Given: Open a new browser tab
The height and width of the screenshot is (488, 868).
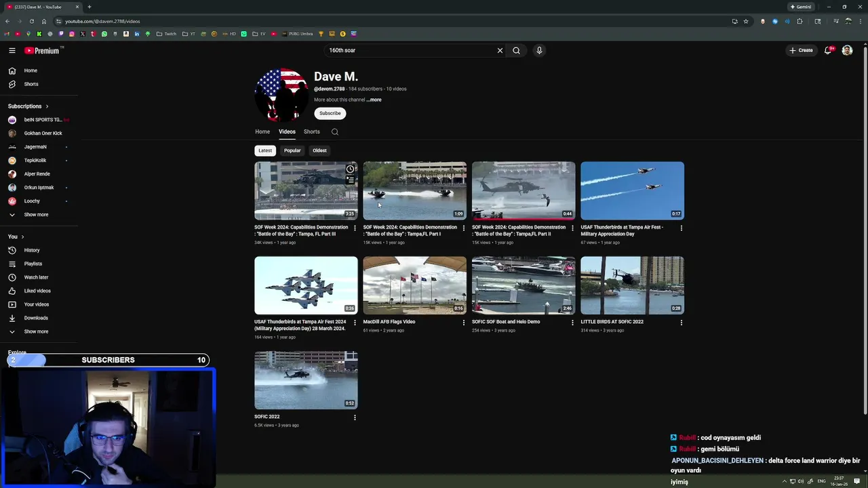Looking at the screenshot, I should tap(90, 7).
